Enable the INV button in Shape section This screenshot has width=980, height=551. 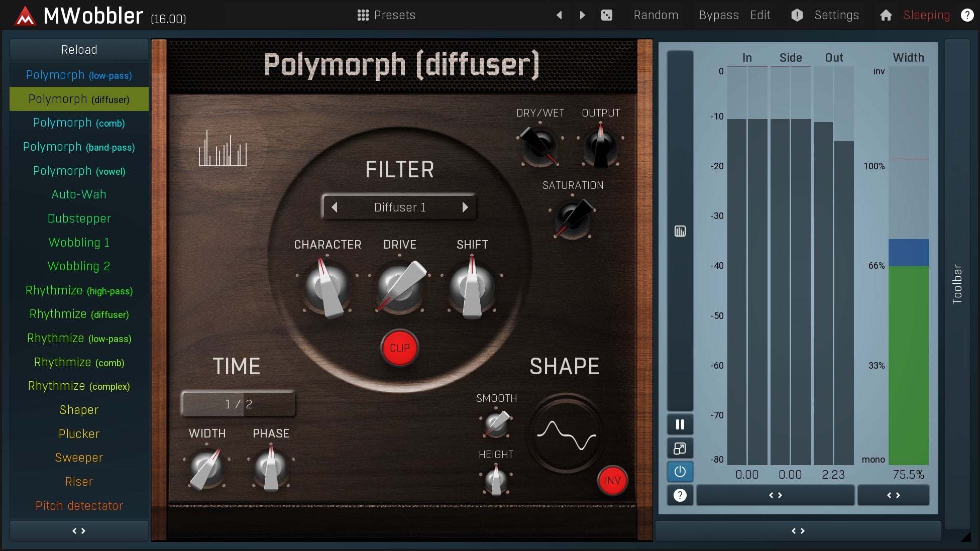point(612,481)
